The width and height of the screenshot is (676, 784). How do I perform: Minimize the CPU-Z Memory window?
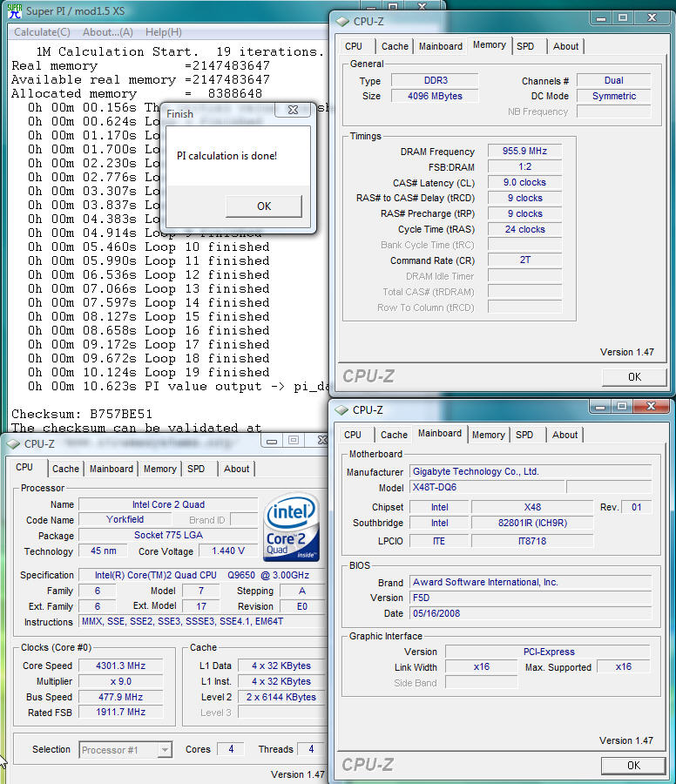(x=601, y=18)
